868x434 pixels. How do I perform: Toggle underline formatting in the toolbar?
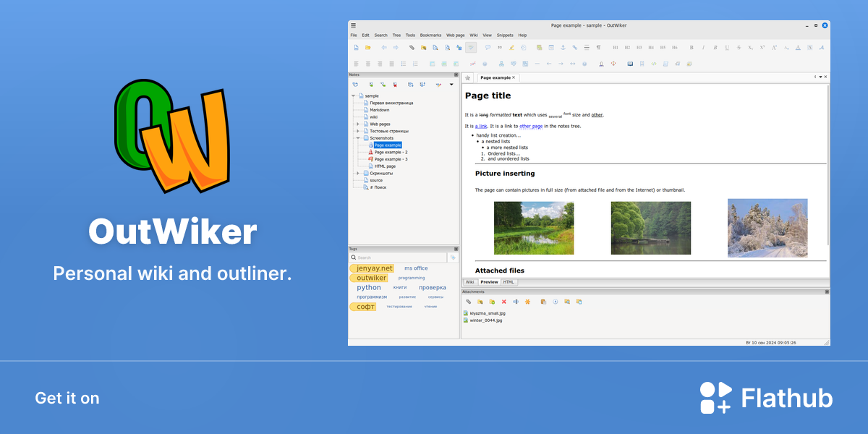[727, 48]
